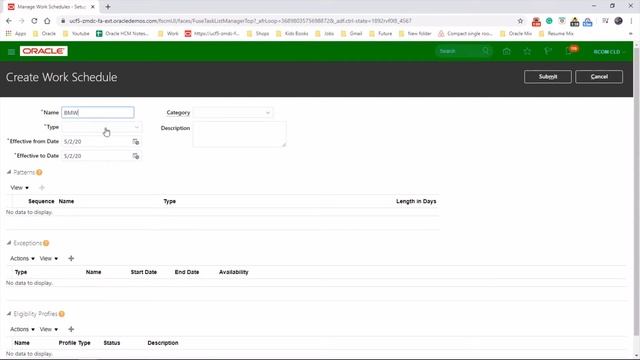The width and height of the screenshot is (640, 360).
Task: Add an eligibility profile with plus icon
Action: (71, 329)
